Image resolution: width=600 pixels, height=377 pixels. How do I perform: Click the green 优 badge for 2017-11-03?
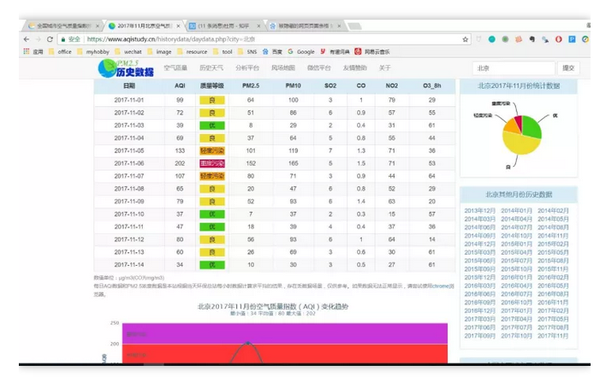212,126
